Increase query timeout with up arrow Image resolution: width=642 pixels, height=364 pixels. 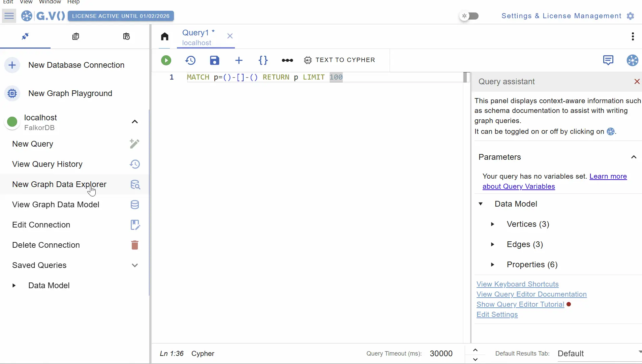[x=475, y=350]
